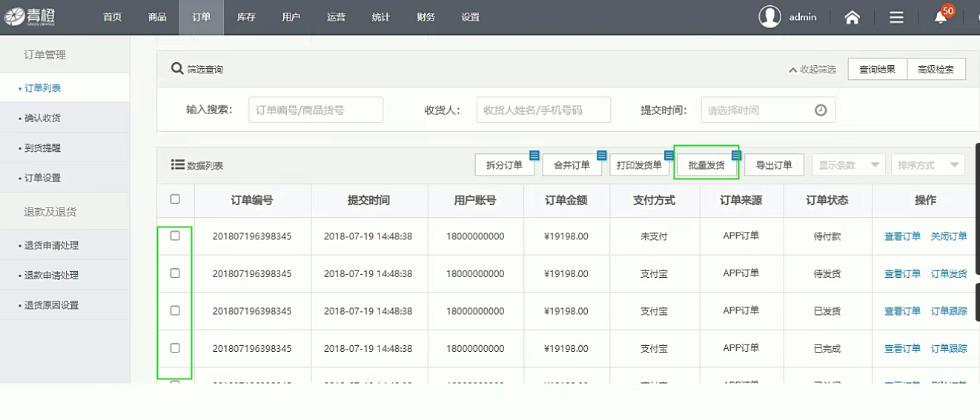Image resolution: width=980 pixels, height=420 pixels.
Task: Select the 订单 menu tab
Action: tap(202, 17)
